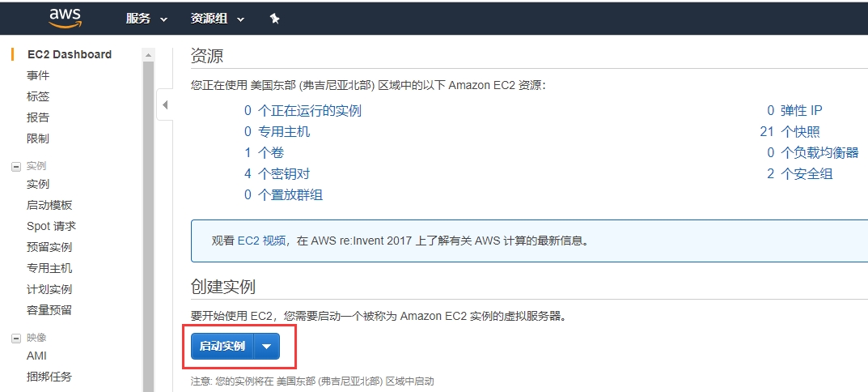Image resolution: width=868 pixels, height=392 pixels.
Task: Open the 0 个正在运行的实例 link
Action: (303, 110)
